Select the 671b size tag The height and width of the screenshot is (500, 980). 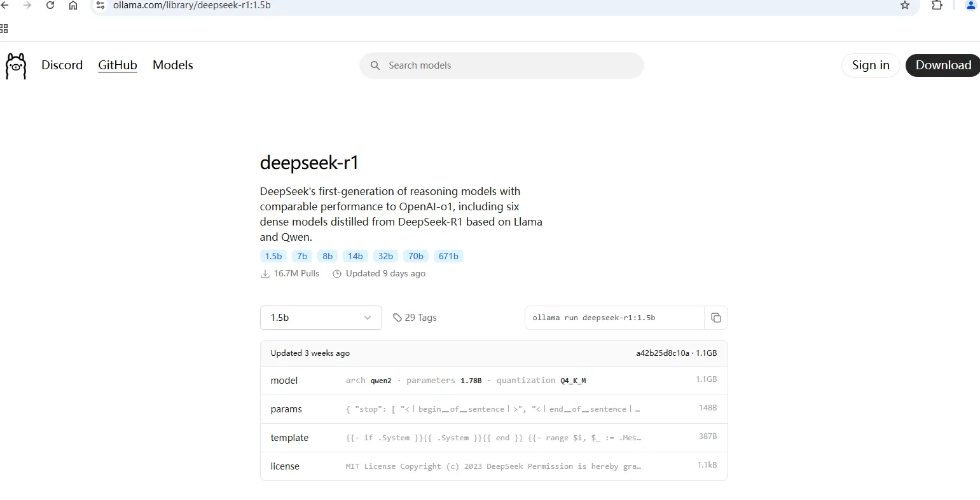448,256
